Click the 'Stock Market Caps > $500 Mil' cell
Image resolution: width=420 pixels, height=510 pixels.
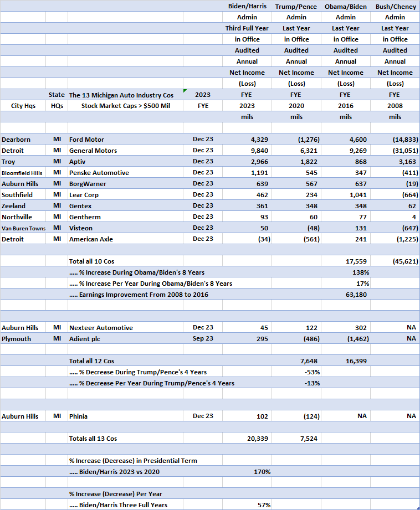[125, 106]
